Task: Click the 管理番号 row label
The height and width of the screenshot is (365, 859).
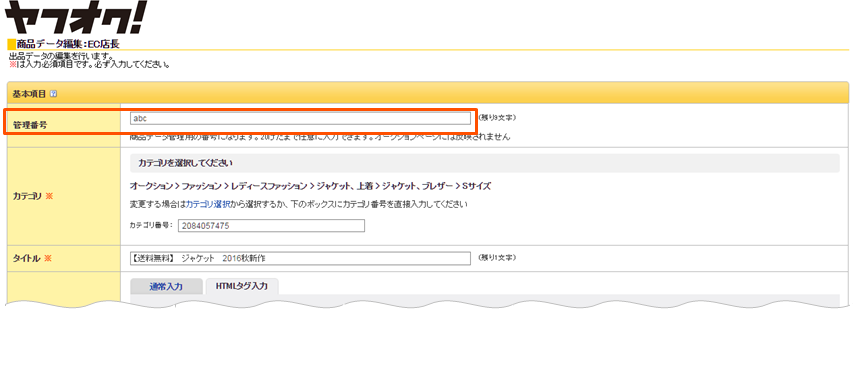Action: (30, 125)
